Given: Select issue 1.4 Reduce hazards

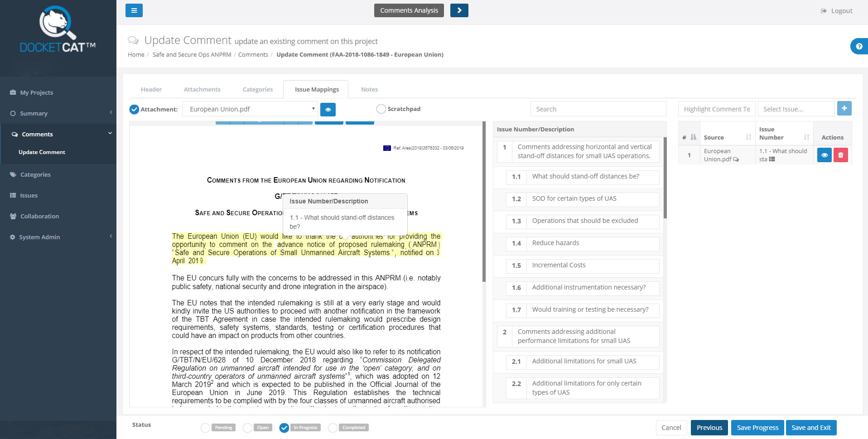Looking at the screenshot, I should pos(583,243).
